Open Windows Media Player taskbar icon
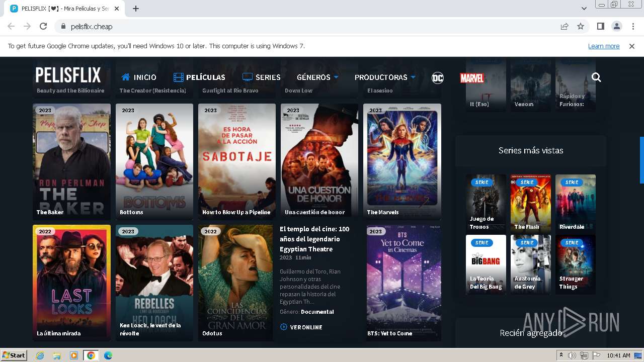The image size is (644, 362). coord(73,355)
